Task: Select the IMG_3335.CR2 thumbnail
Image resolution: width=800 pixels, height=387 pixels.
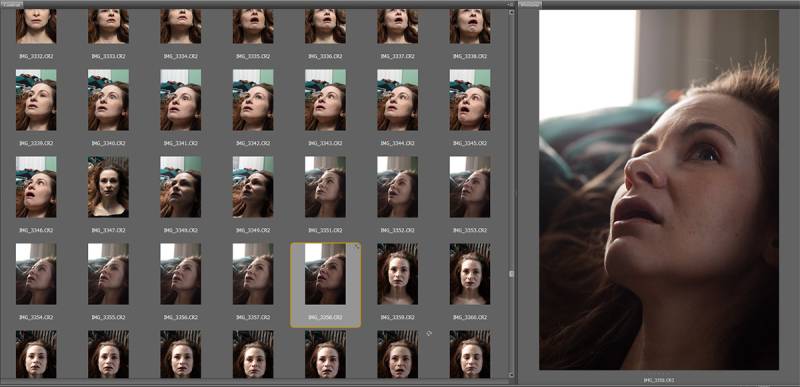Action: [253, 26]
